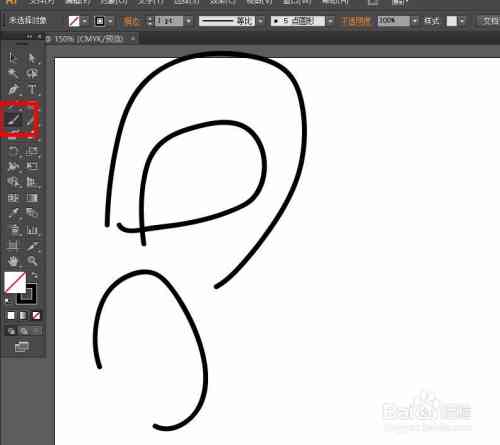Swap fill and stroke colors arrow

34,275
